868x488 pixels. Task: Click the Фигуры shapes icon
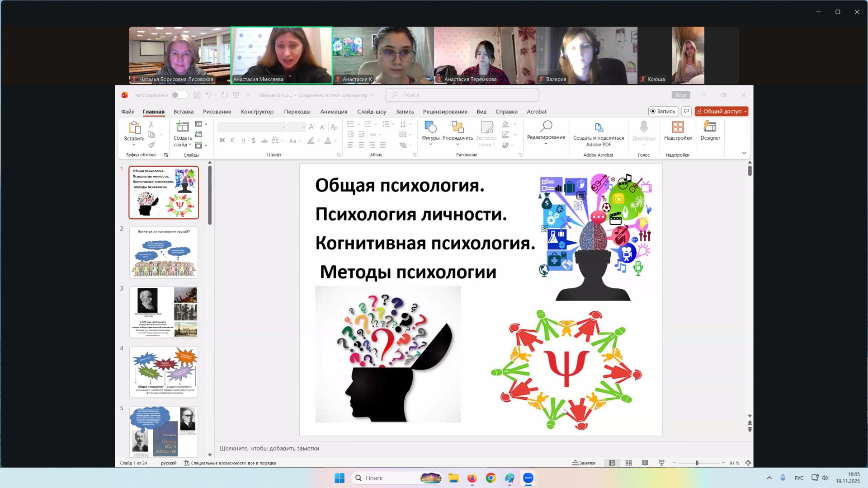pos(430,127)
